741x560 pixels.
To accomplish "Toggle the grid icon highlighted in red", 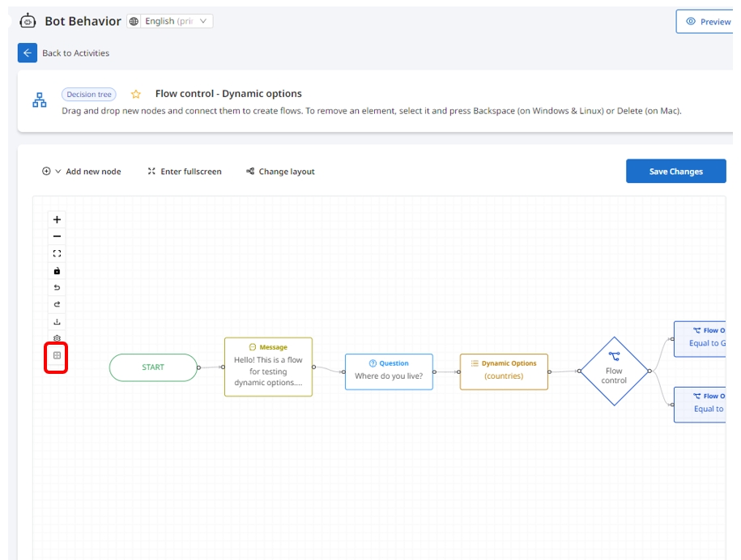I will point(57,355).
